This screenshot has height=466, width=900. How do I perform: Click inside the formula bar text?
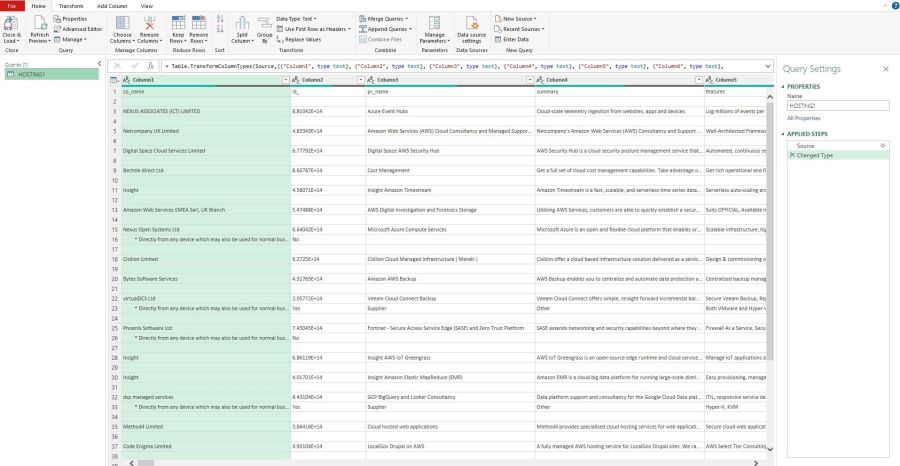coord(442,66)
